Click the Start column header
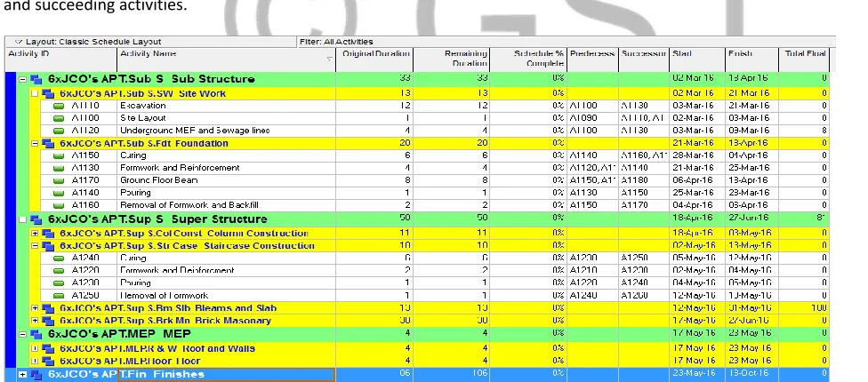868x382 pixels. point(697,60)
